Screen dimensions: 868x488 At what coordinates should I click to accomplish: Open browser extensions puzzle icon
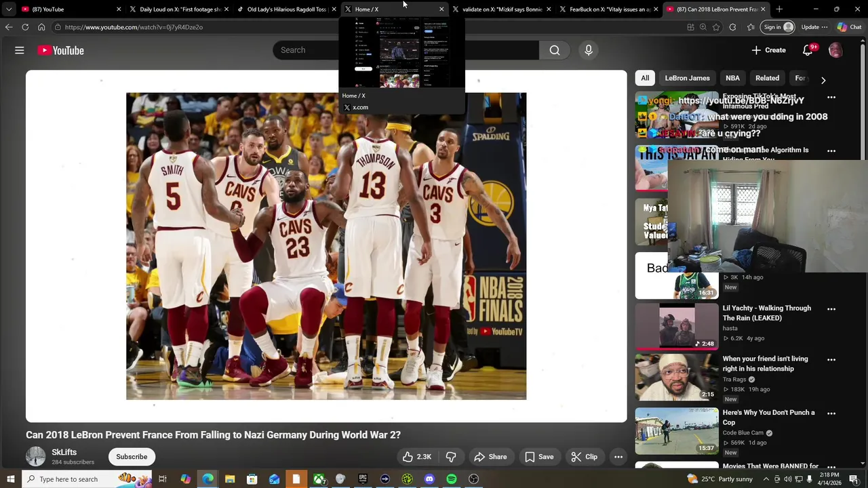(732, 27)
